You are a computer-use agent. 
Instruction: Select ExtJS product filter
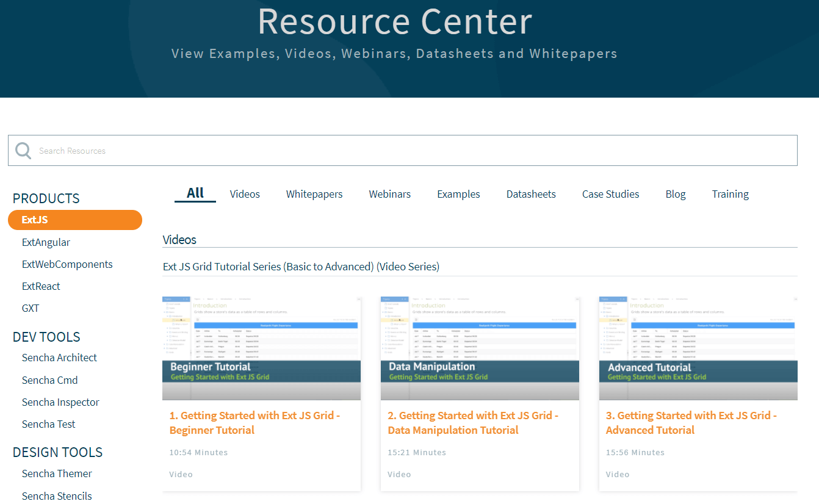75,220
